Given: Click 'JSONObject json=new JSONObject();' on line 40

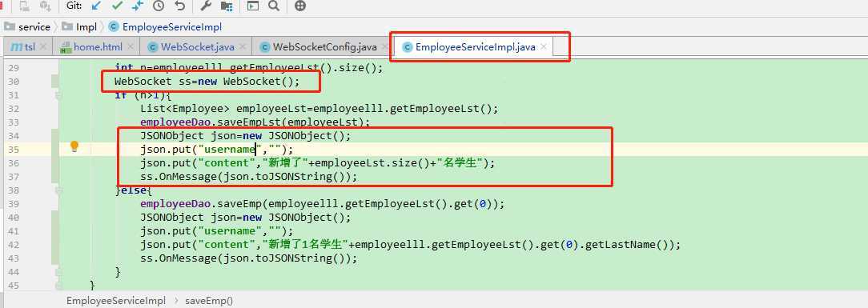Looking at the screenshot, I should [x=246, y=218].
